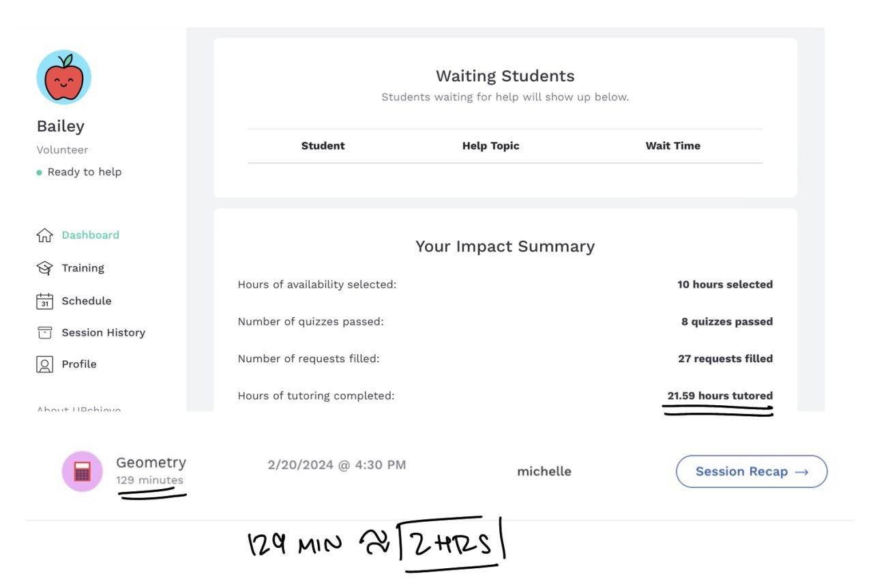Screen dimensions: 873x588
Task: Click the Schedule calendar icon
Action: [x=44, y=301]
